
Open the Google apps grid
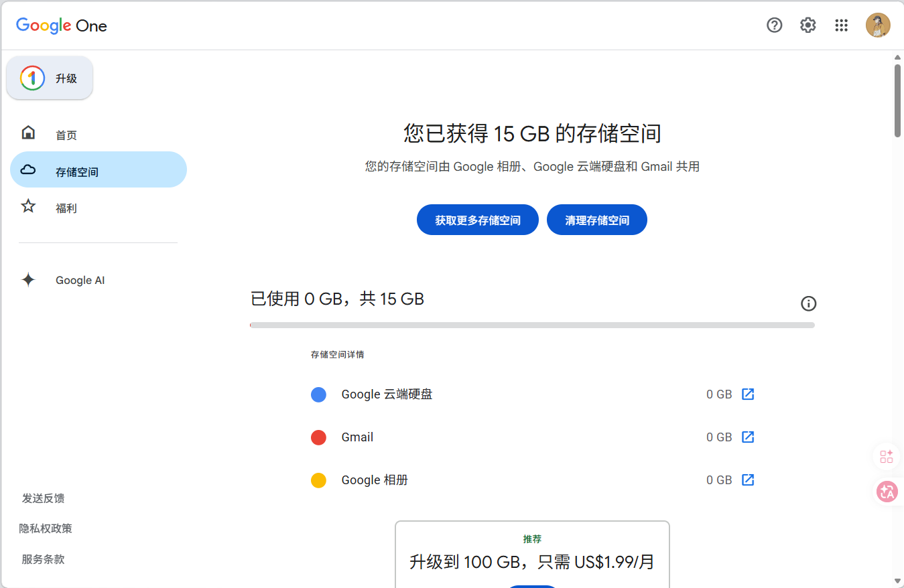(842, 25)
